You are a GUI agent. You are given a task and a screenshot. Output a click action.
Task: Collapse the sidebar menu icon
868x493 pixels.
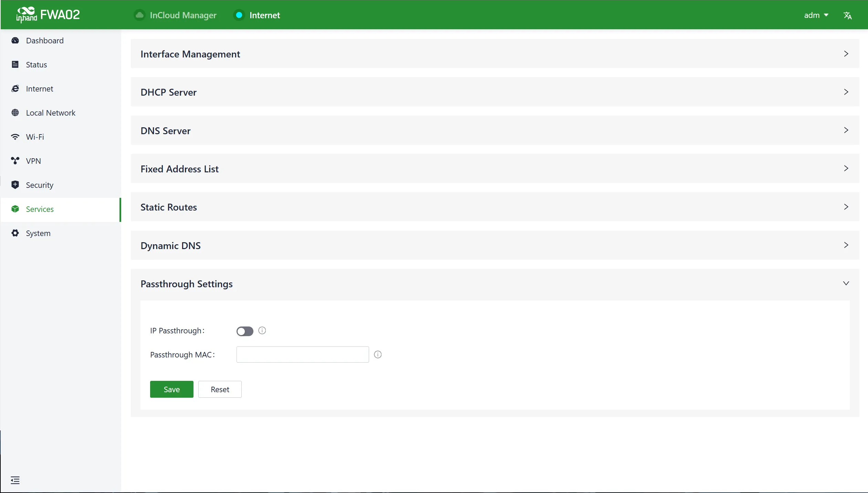point(15,480)
